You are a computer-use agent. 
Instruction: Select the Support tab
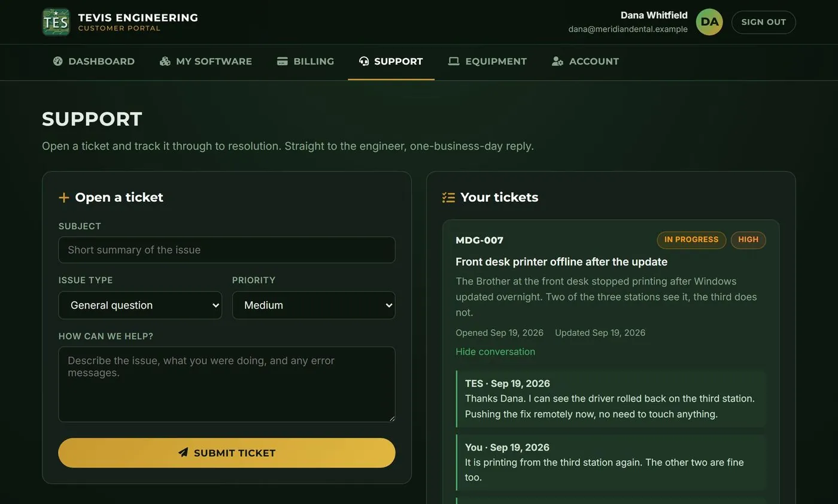391,61
